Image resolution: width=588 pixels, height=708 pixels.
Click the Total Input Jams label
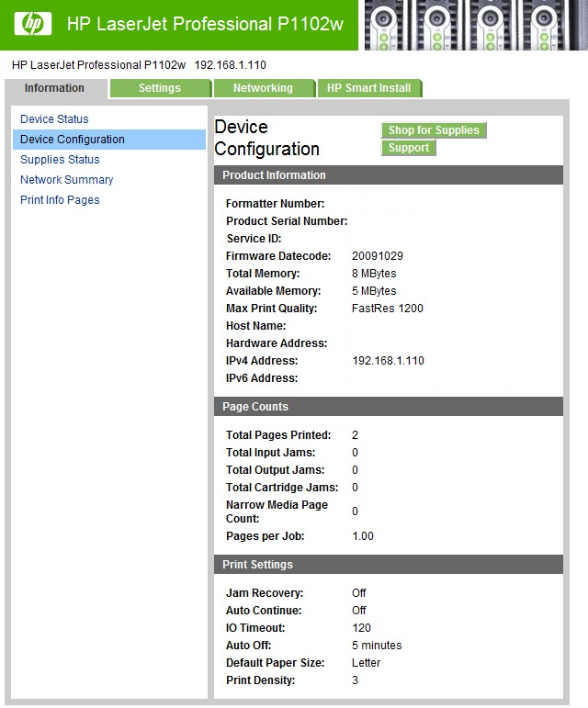click(270, 453)
